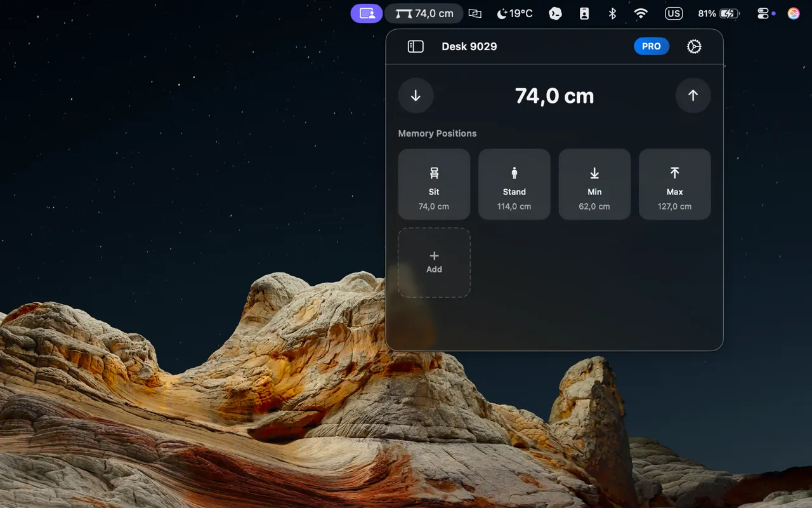Click the terminal prompt menu bar icon
The width and height of the screenshot is (812, 508).
pos(555,13)
